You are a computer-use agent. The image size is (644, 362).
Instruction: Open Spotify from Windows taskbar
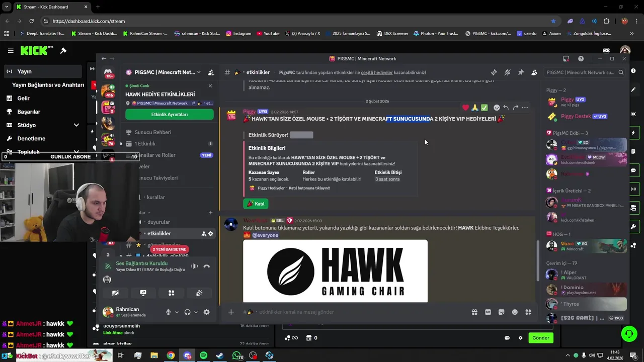203,355
